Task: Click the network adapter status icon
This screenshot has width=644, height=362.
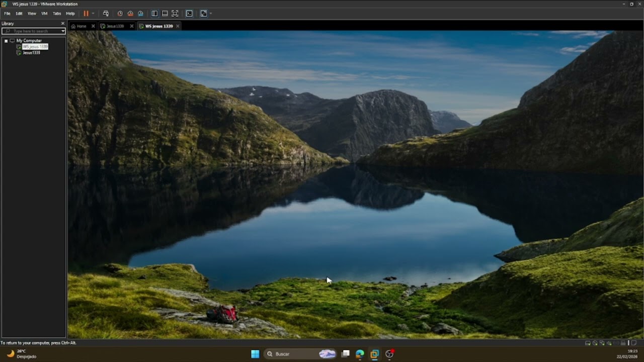Action: click(603, 343)
